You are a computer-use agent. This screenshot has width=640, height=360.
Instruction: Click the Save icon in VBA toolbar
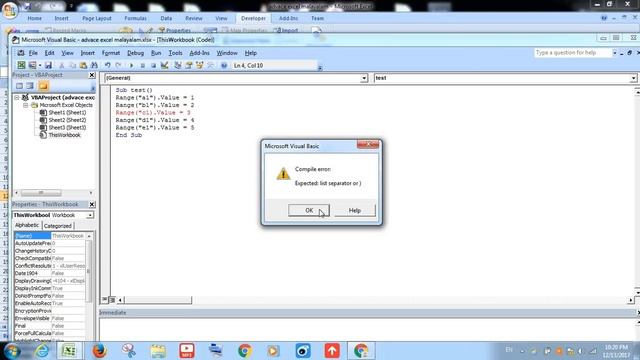pyautogui.click(x=48, y=65)
